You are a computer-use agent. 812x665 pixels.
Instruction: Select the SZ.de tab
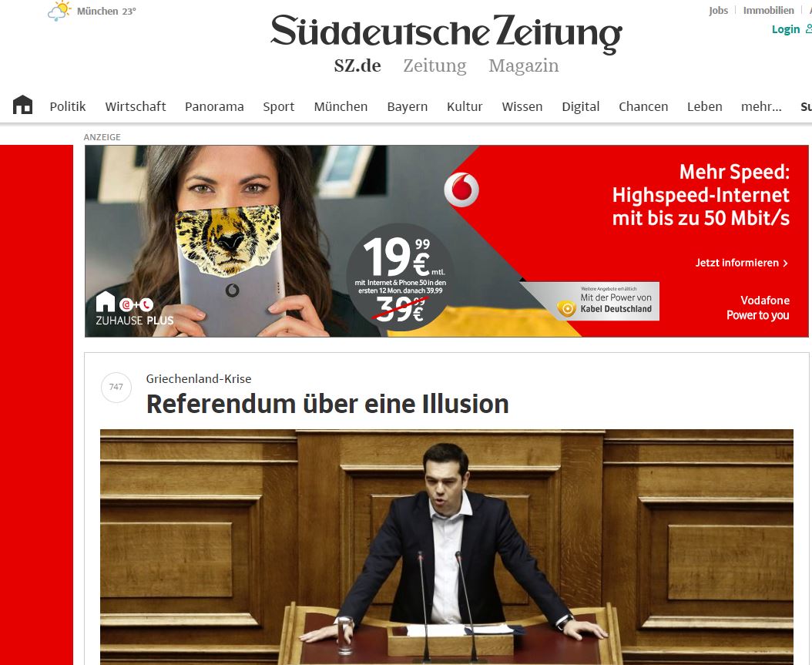coord(357,65)
